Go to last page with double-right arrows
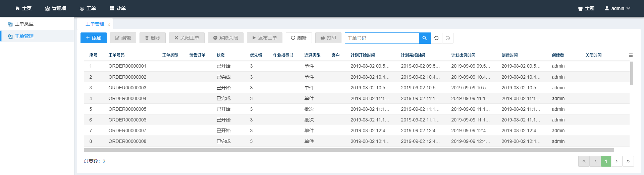The height and width of the screenshot is (175, 644). tap(628, 161)
